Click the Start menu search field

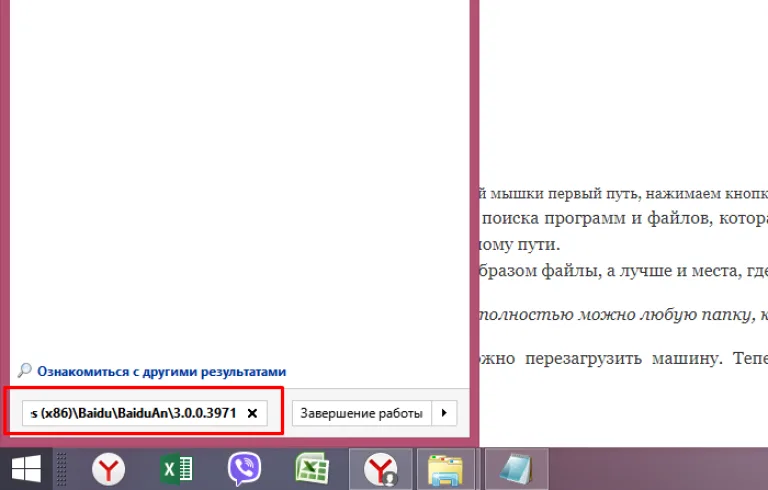coord(144,414)
